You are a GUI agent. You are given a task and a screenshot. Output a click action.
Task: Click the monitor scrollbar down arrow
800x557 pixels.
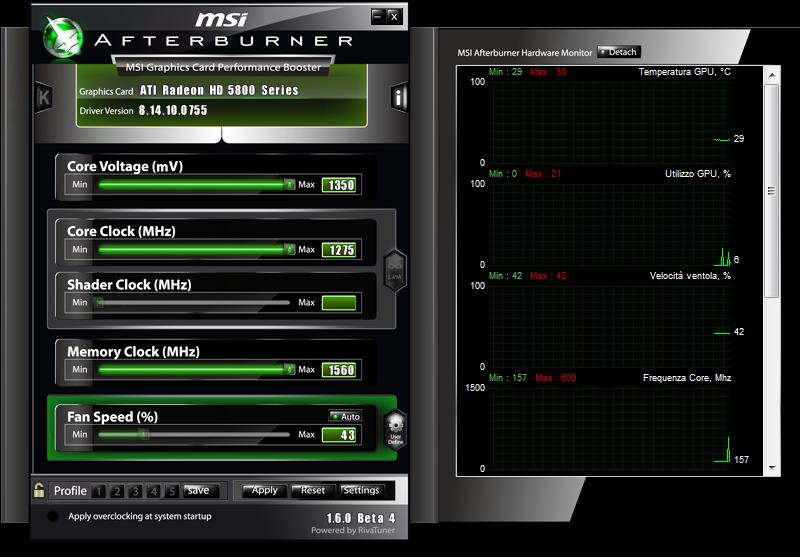[x=772, y=468]
